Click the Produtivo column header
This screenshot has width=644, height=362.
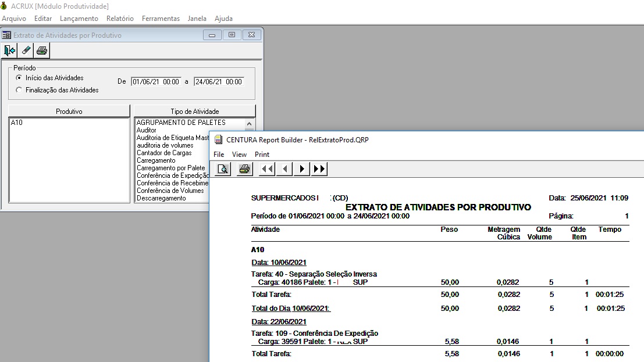click(69, 111)
